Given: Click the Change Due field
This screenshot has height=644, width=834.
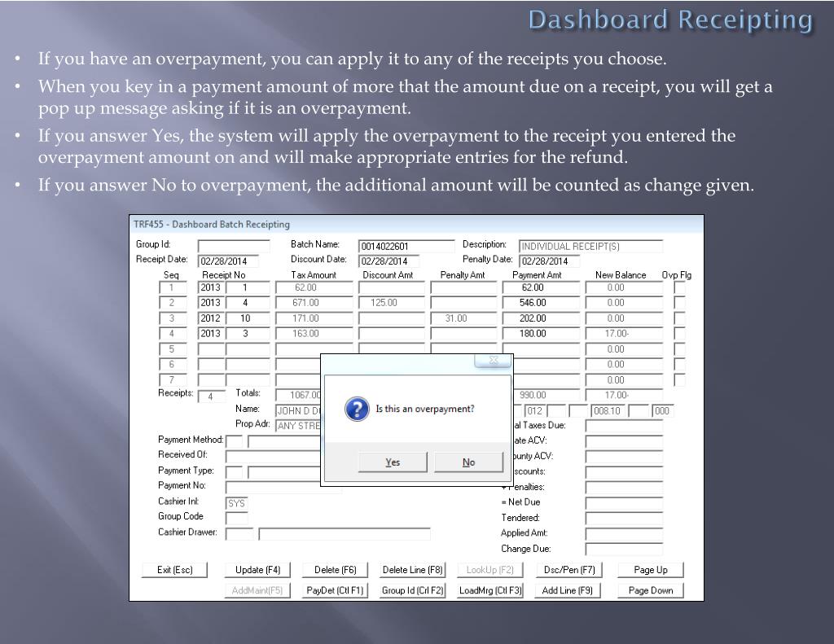Looking at the screenshot, I should coord(625,549).
